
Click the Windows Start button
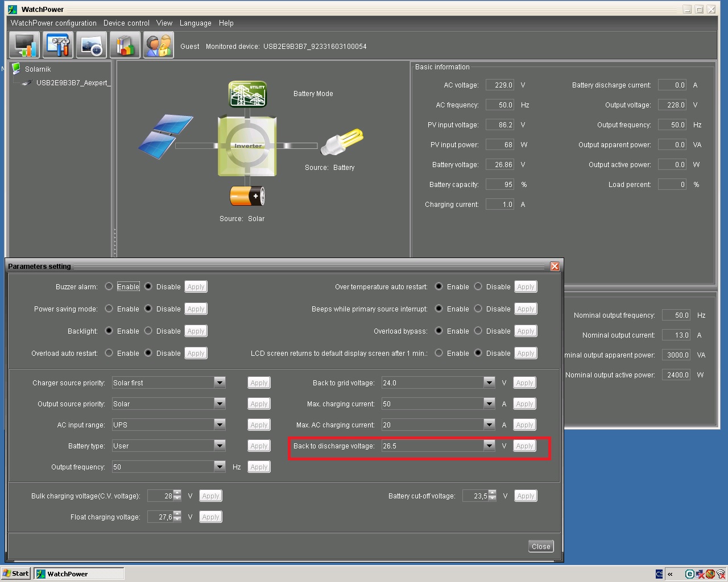pyautogui.click(x=16, y=573)
